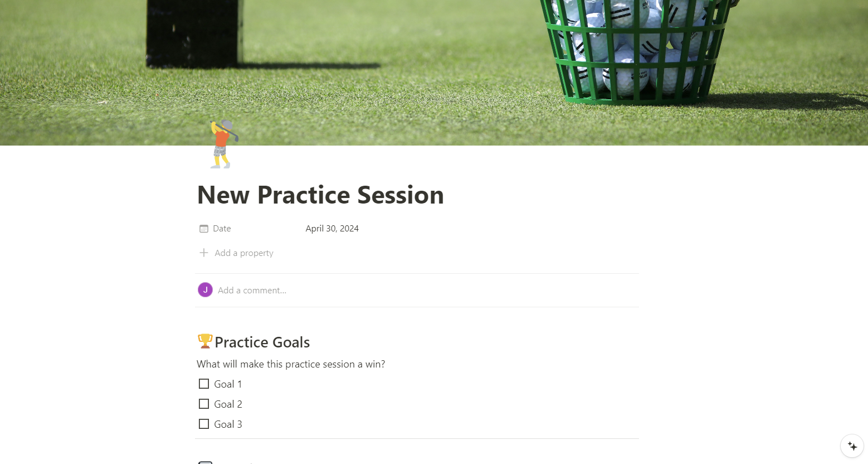Click the New Practice Session page title
The image size is (868, 464).
[x=320, y=195]
